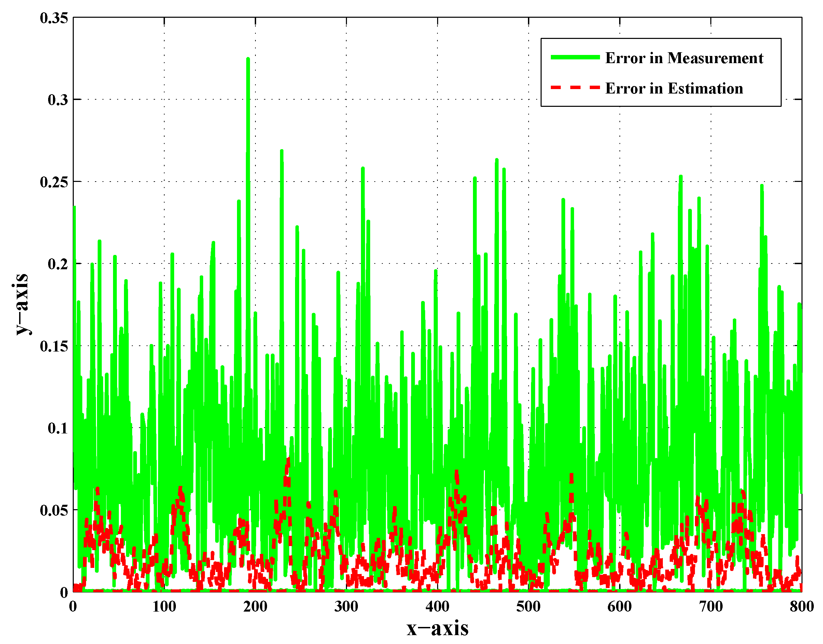Click the 0.35 y-axis tick label
Viewport: 823px width, 644px height.
coord(54,18)
